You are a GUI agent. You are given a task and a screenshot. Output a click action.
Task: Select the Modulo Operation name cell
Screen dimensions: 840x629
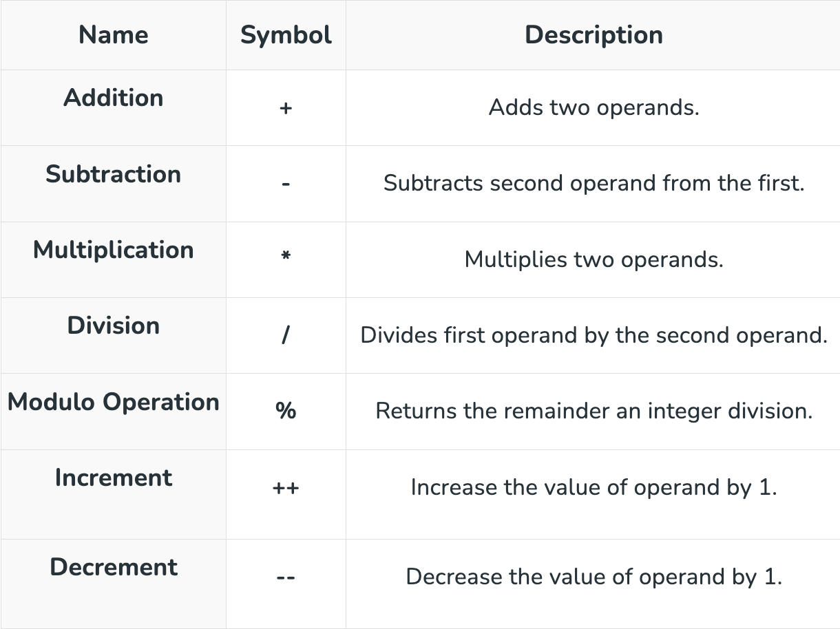point(114,402)
